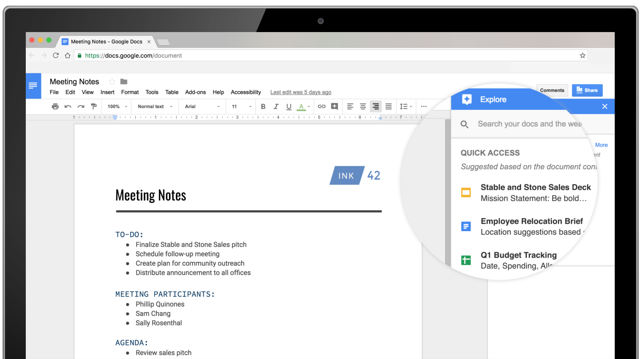Viewport: 644px width, 359px height.
Task: Open a new browser tab
Action: (163, 43)
